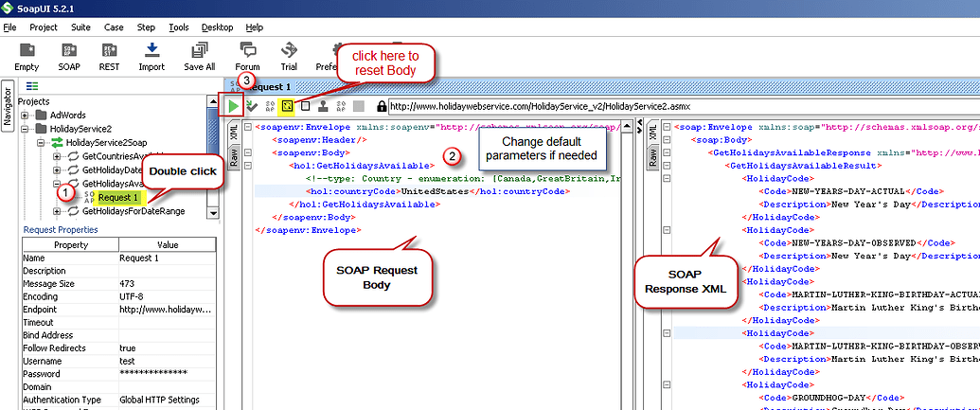Viewport: 980px width, 410px height.
Task: Open the Navigator side tab
Action: (x=9, y=107)
